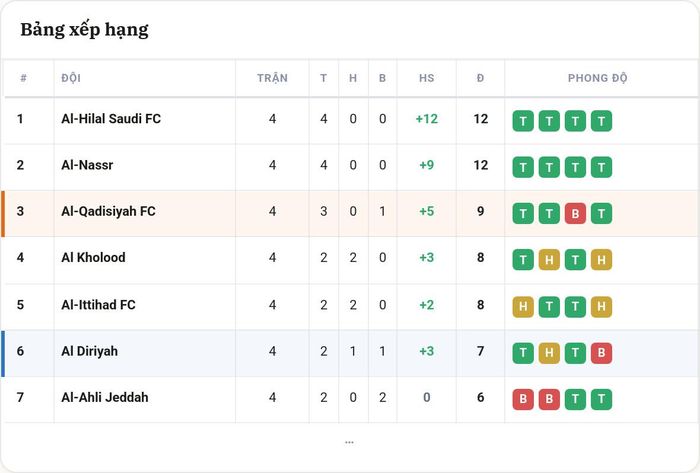Open the Al-Ahli Jeddah team link

click(x=105, y=397)
